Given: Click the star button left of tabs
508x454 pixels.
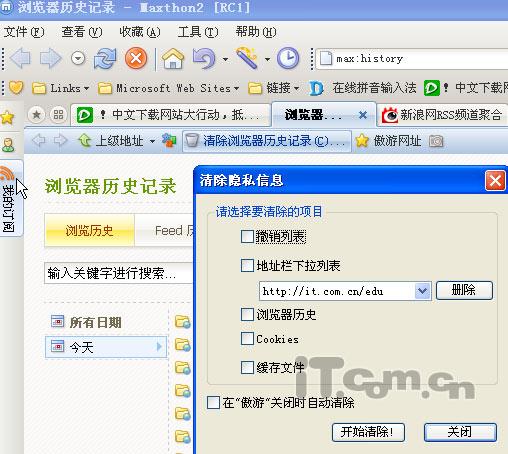Looking at the screenshot, I should pos(36,115).
